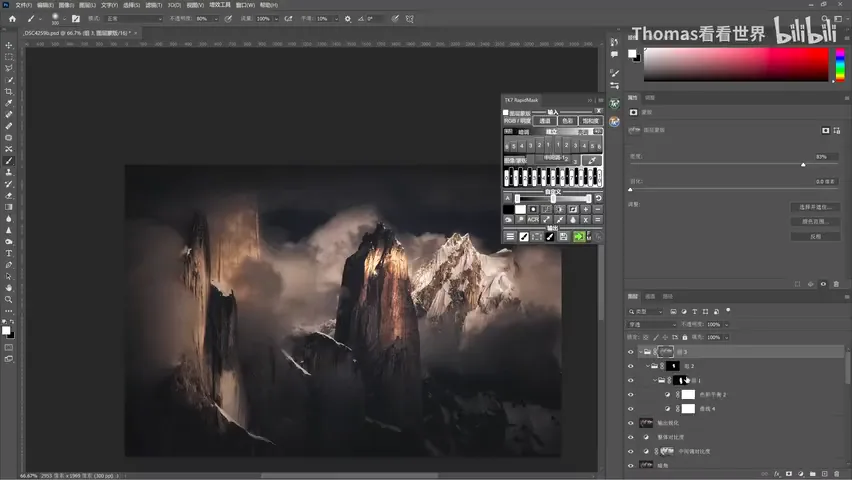Screen dimensions: 852x480
Task: Click the minus button in RapidMask
Action: click(x=598, y=209)
